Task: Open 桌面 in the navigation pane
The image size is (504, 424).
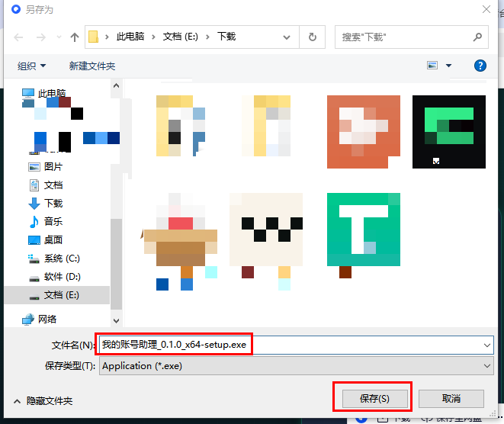Action: coord(53,239)
